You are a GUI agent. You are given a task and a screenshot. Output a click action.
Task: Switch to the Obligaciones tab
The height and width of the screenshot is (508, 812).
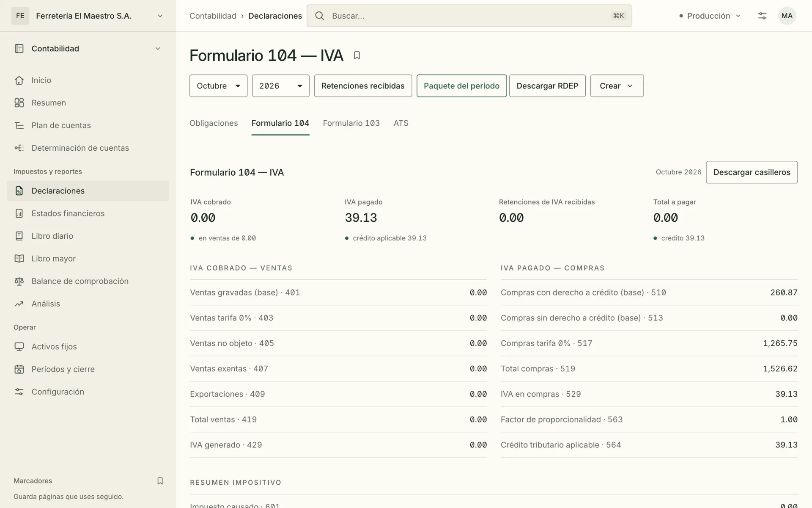(x=214, y=123)
